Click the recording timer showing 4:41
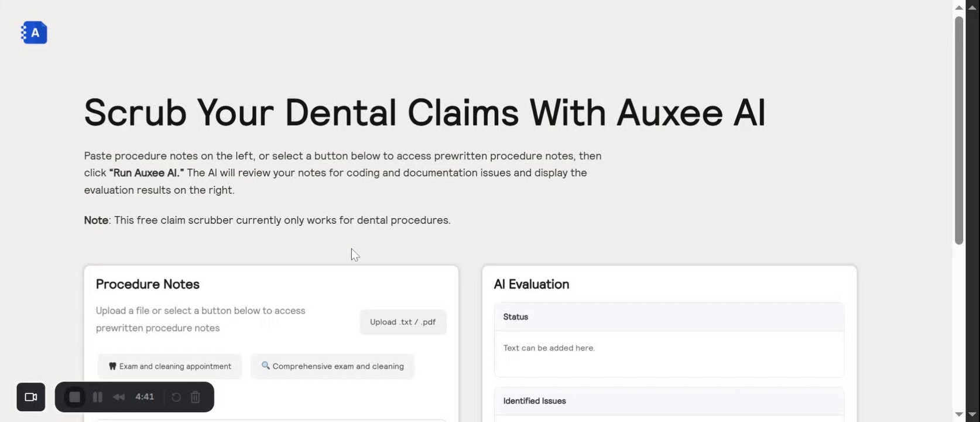The image size is (980, 422). [x=145, y=397]
